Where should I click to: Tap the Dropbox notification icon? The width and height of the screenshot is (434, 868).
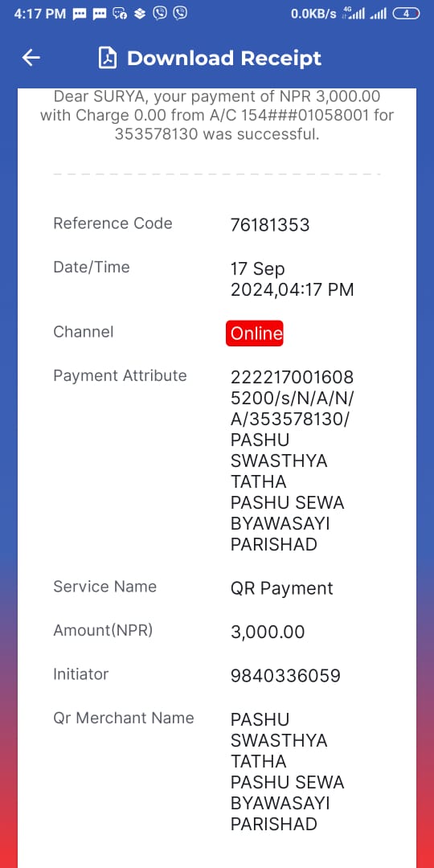pyautogui.click(x=140, y=14)
